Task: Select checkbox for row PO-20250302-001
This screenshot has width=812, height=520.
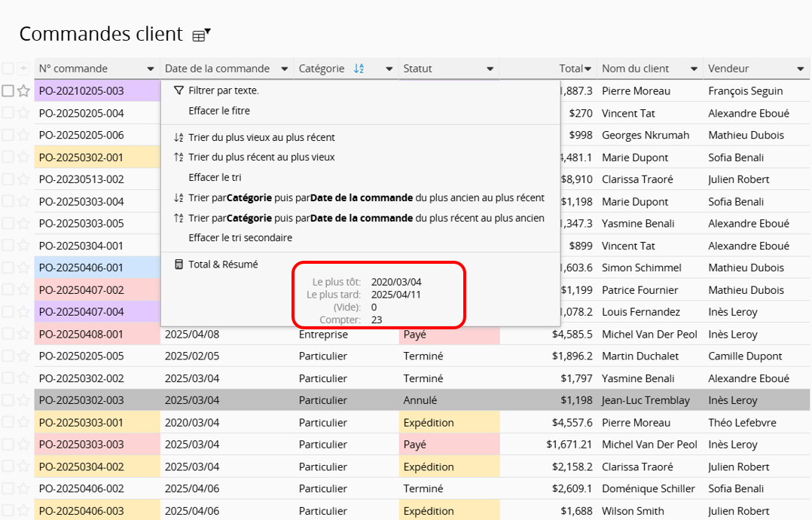Action: [8, 158]
